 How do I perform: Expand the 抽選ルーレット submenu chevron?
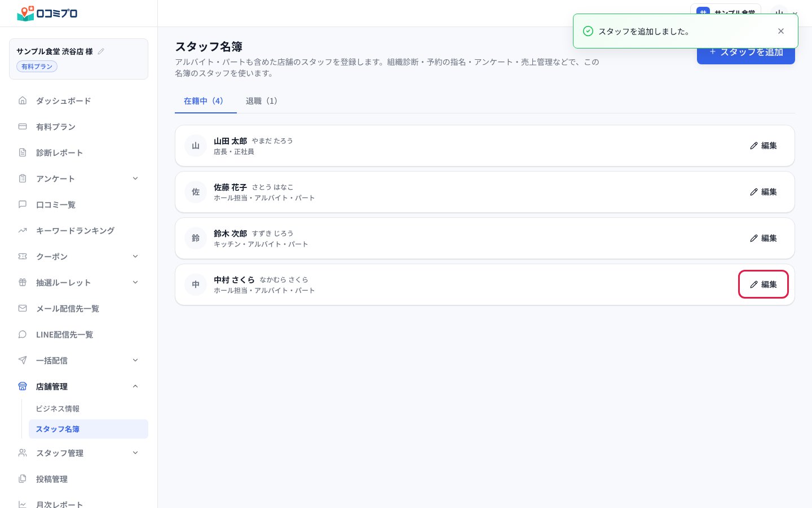point(135,282)
